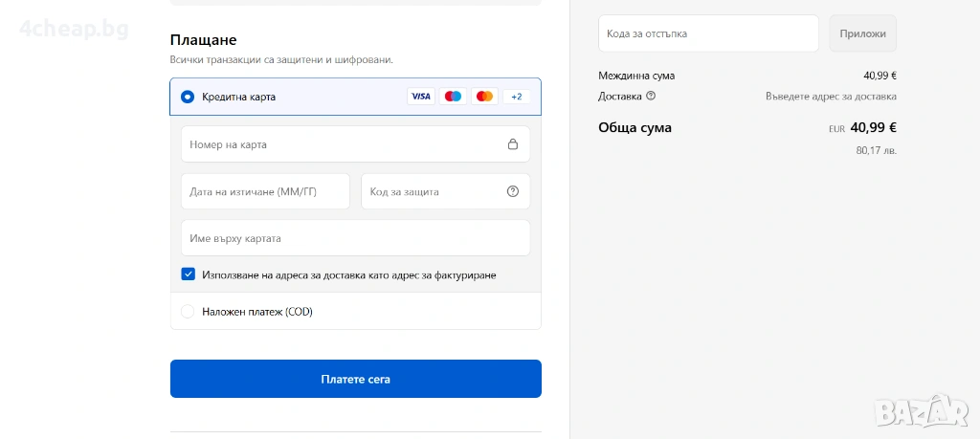Click the Приложи discount button
980x439 pixels.
tap(862, 33)
